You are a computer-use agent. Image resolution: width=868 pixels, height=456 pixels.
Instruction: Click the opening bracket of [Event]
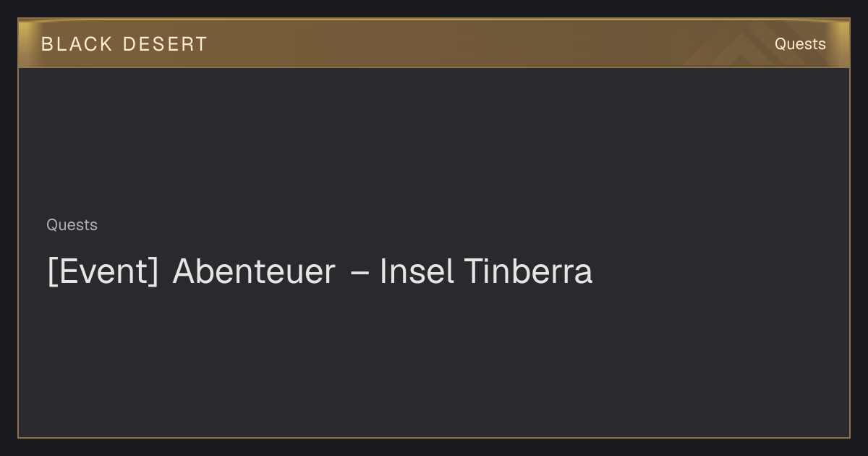point(51,272)
